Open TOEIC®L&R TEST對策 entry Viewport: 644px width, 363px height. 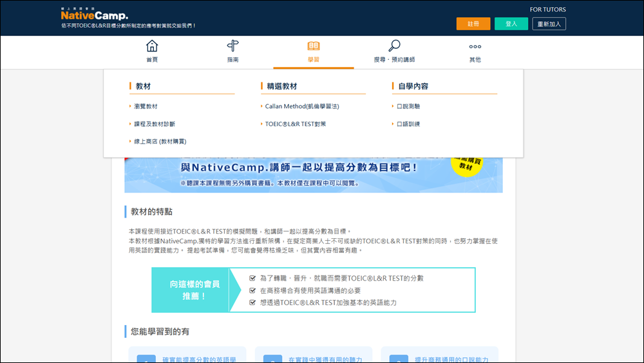pyautogui.click(x=296, y=124)
